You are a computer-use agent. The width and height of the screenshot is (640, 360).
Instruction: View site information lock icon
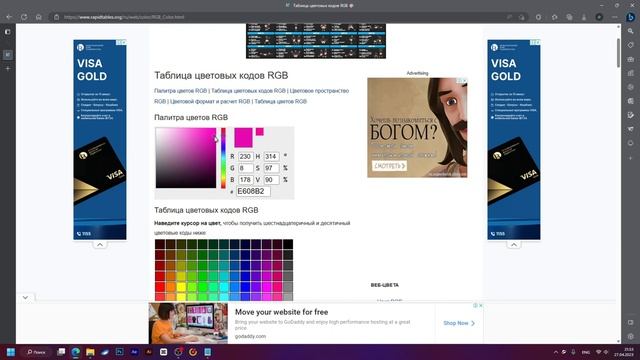coord(57,17)
